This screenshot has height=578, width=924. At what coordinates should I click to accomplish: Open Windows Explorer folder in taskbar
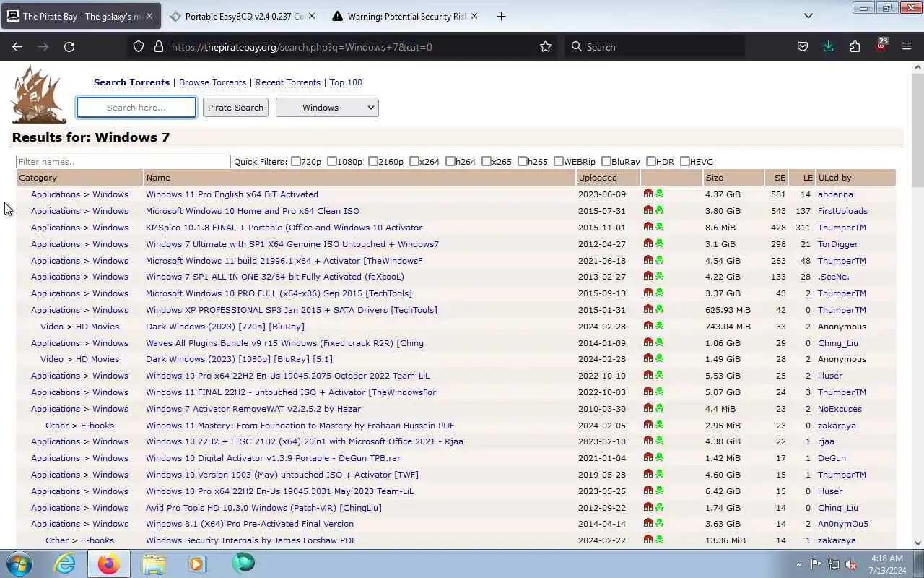click(x=154, y=564)
